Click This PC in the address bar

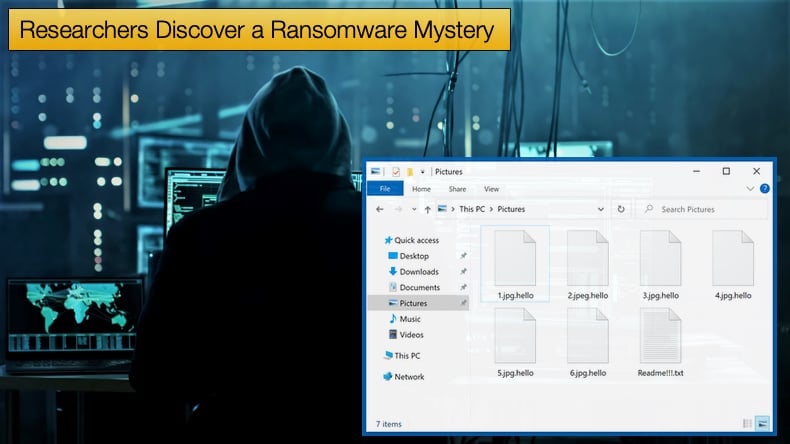point(472,209)
